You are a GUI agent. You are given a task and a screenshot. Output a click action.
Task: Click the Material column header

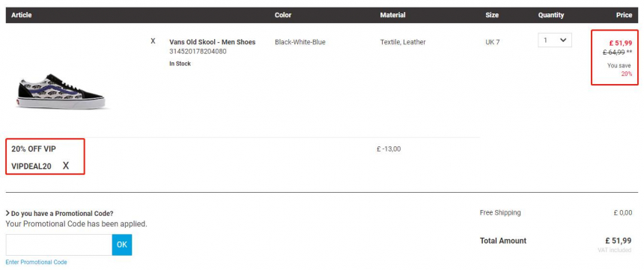(392, 15)
